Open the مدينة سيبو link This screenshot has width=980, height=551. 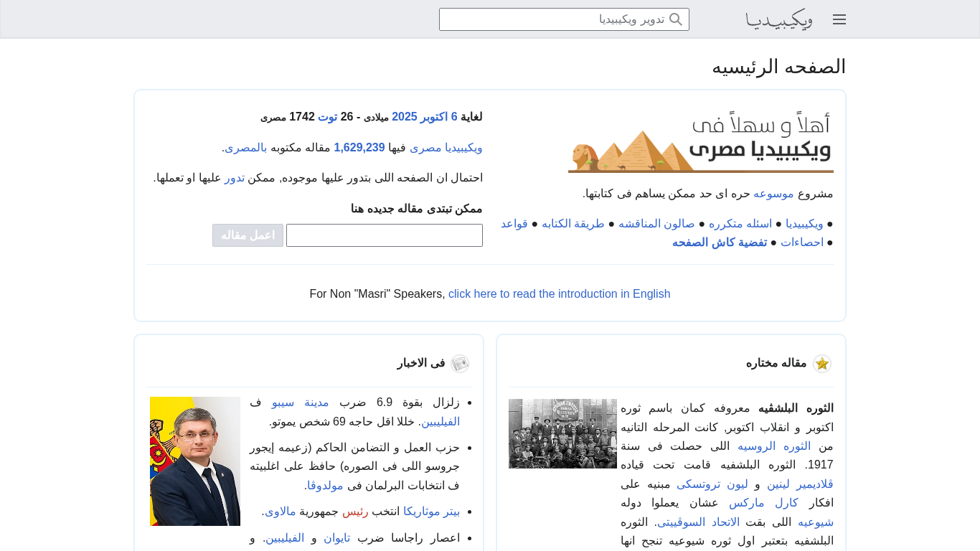(301, 402)
